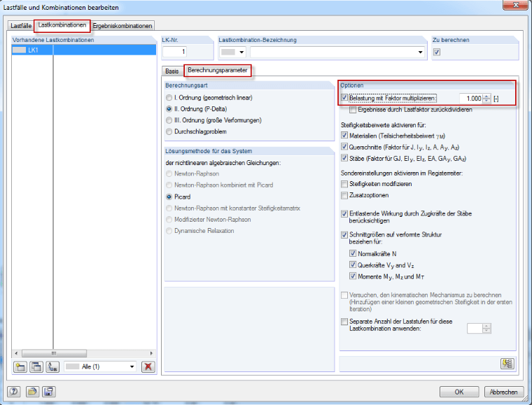
Task: Toggle Schnittgrößen auf verformte Struktur checkbox
Action: click(344, 235)
